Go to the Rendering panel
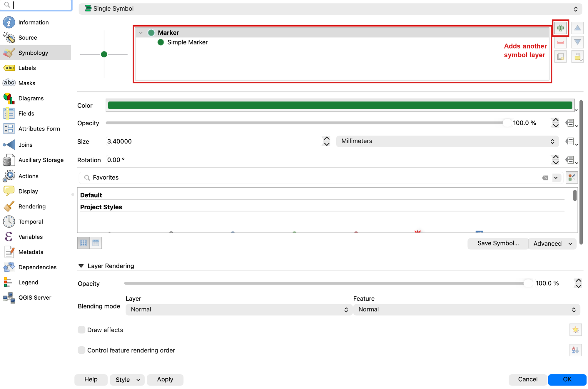The image size is (588, 389). click(36, 206)
